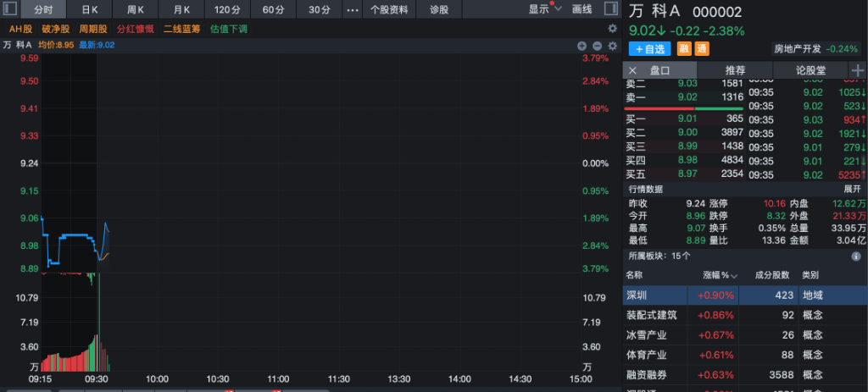The image size is (868, 392).
Task: Toggle the left sidebar panel icon
Action: (x=10, y=8)
